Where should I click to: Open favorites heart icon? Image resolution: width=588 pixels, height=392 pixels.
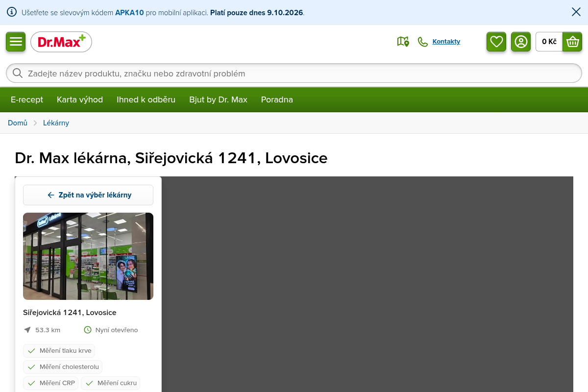click(x=496, y=42)
